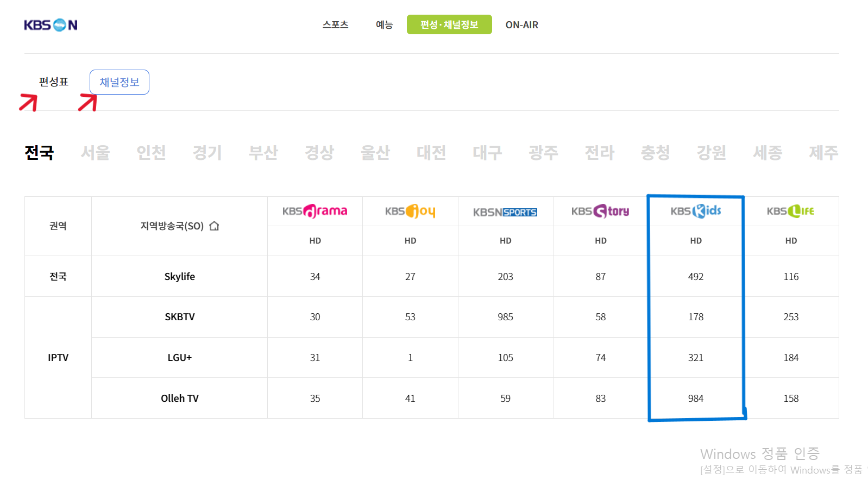Open the ON-AIR menu
The image size is (868, 485).
pyautogui.click(x=522, y=25)
